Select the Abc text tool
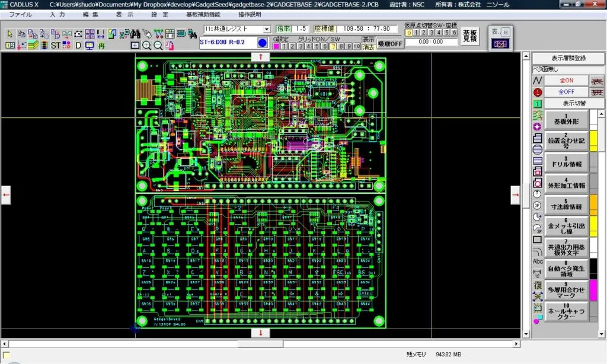Image resolution: width=607 pixels, height=364 pixels. [538, 261]
